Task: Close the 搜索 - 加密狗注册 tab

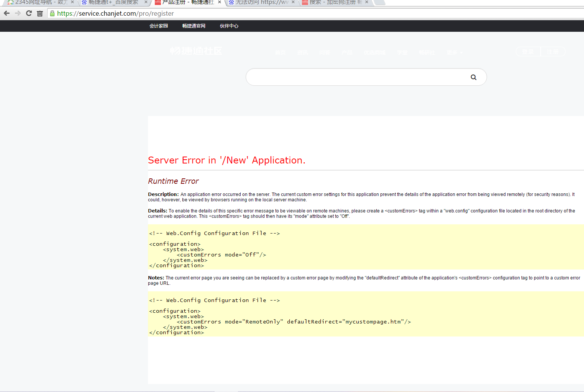Action: [x=367, y=2]
